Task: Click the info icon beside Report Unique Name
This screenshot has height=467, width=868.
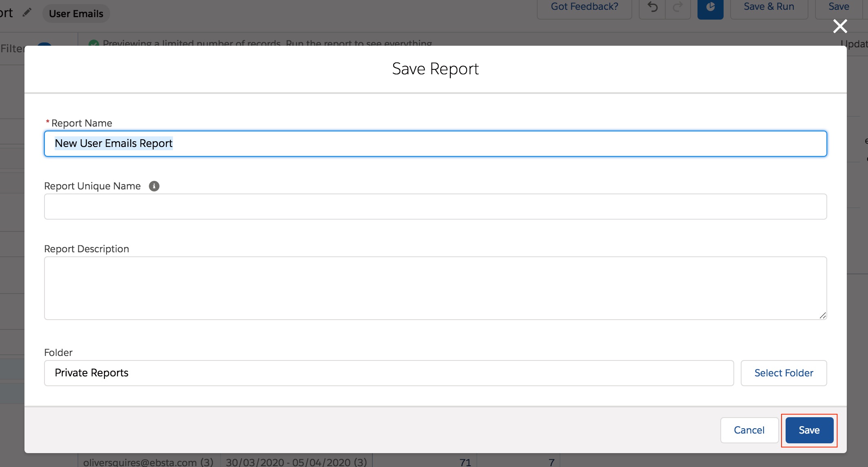Action: [154, 186]
